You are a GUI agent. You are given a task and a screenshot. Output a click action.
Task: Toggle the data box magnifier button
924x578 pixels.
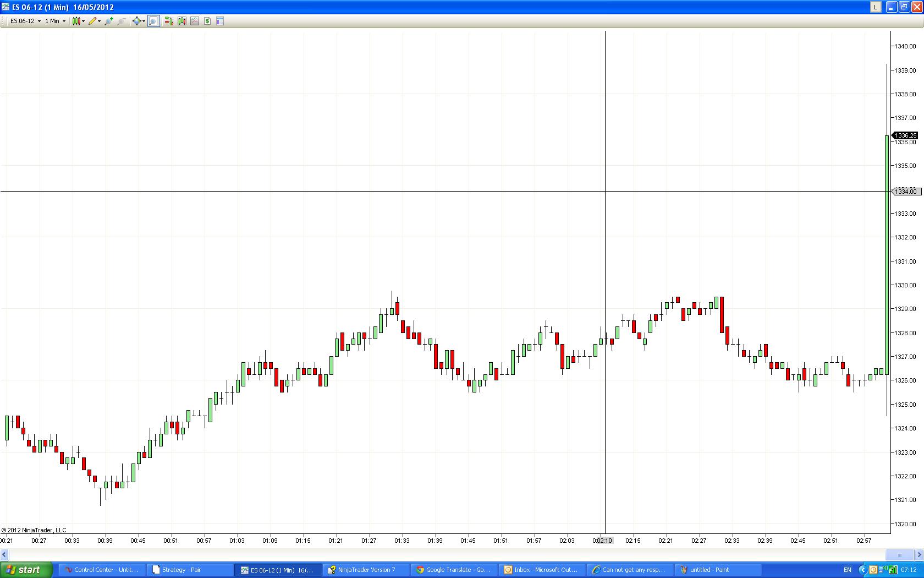[x=153, y=21]
